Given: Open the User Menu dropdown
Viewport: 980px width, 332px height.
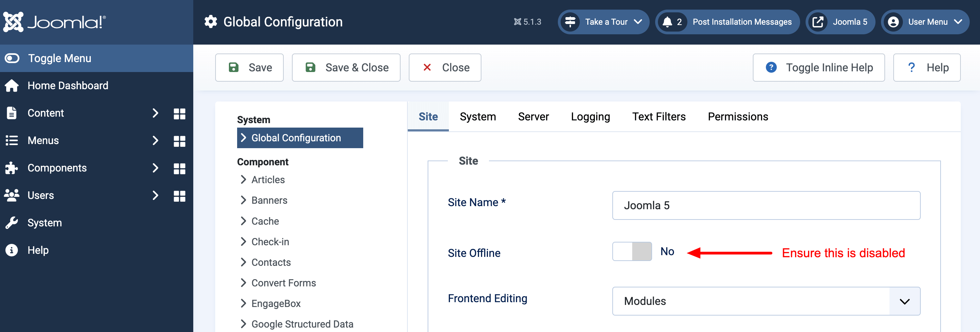Looking at the screenshot, I should 925,22.
